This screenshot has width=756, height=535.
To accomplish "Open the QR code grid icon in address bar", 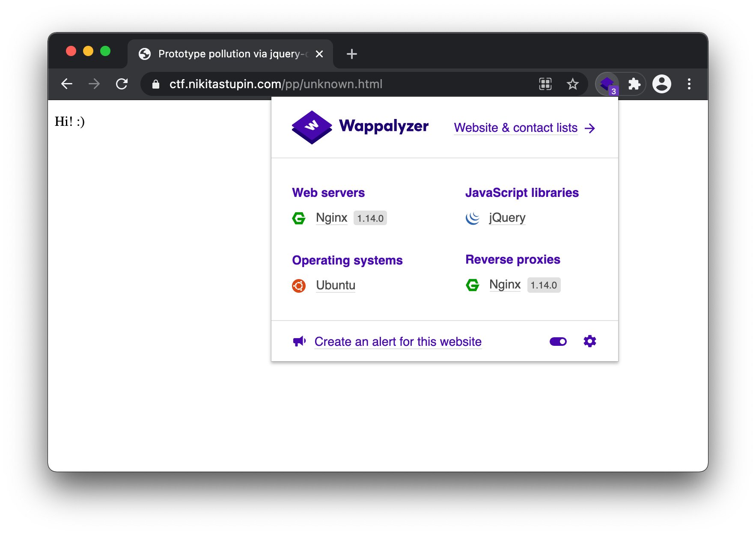I will tap(545, 84).
